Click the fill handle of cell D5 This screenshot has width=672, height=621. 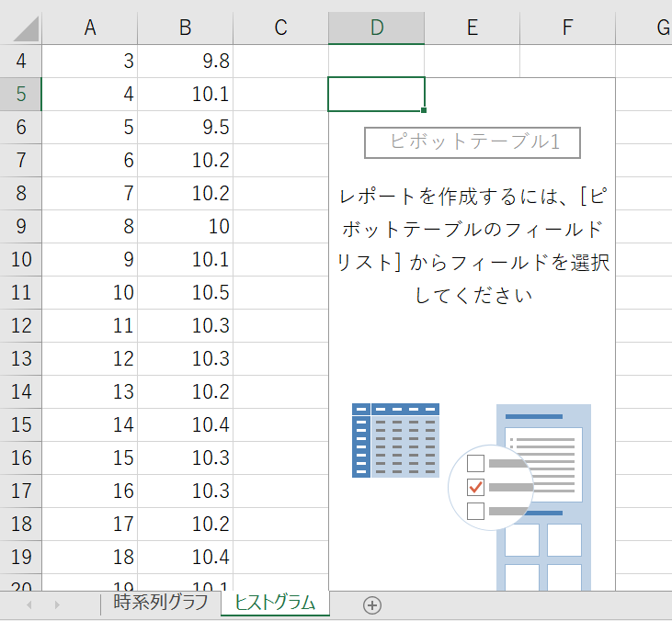point(424,110)
